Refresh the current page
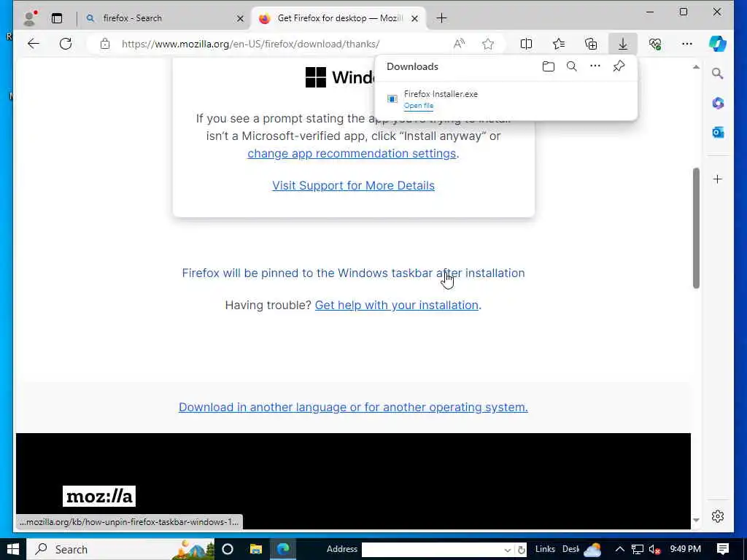Screen dimensions: 747x560 (x=66, y=44)
